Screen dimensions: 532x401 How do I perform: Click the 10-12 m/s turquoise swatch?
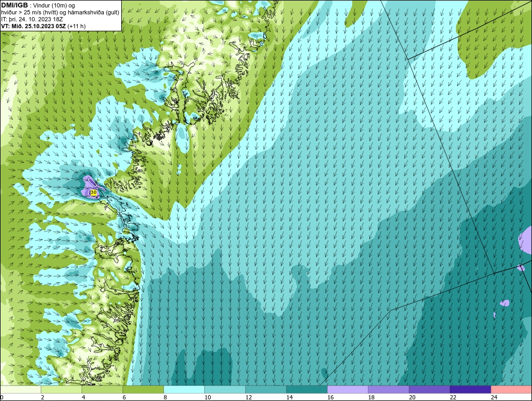click(225, 389)
